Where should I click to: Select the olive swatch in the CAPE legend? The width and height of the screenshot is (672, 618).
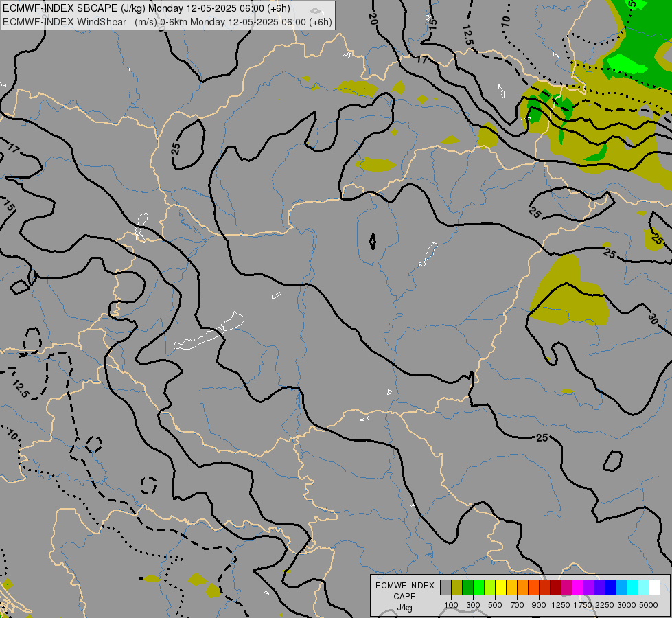tap(457, 587)
